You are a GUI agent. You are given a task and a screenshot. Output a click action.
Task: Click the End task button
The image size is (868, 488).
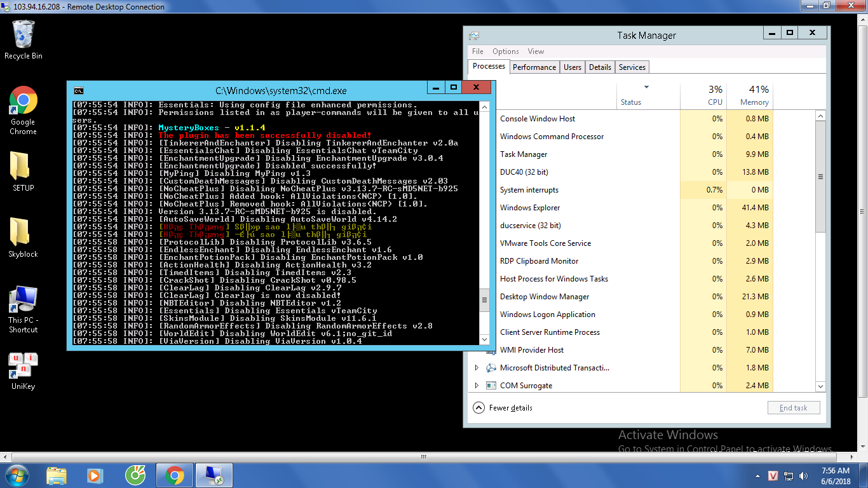tap(793, 408)
